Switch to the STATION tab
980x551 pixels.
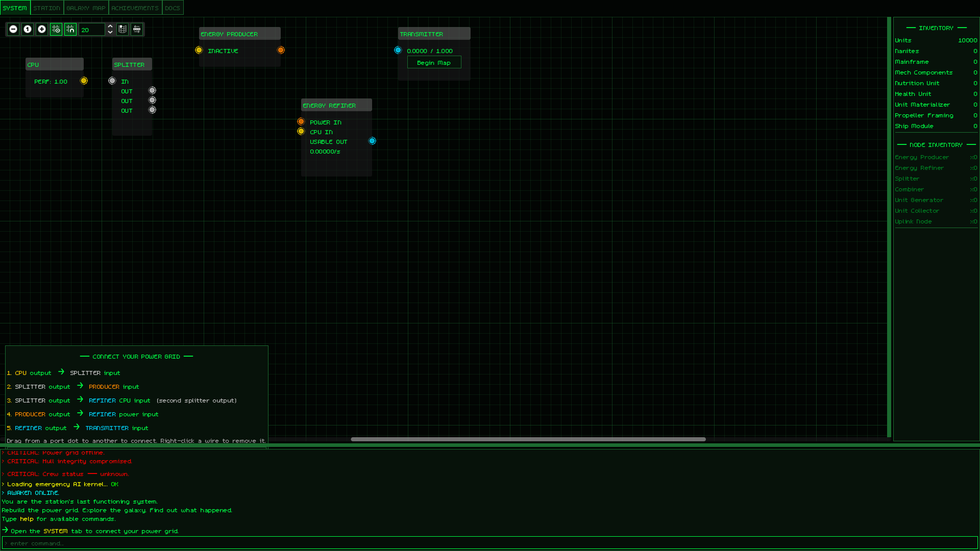47,8
